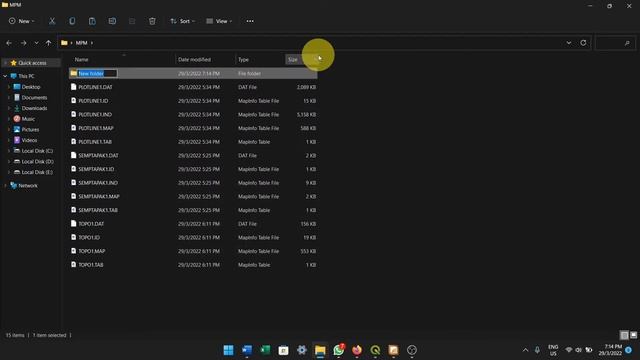Expand address bar history dropdown
This screenshot has height=360, width=640.
point(569,43)
